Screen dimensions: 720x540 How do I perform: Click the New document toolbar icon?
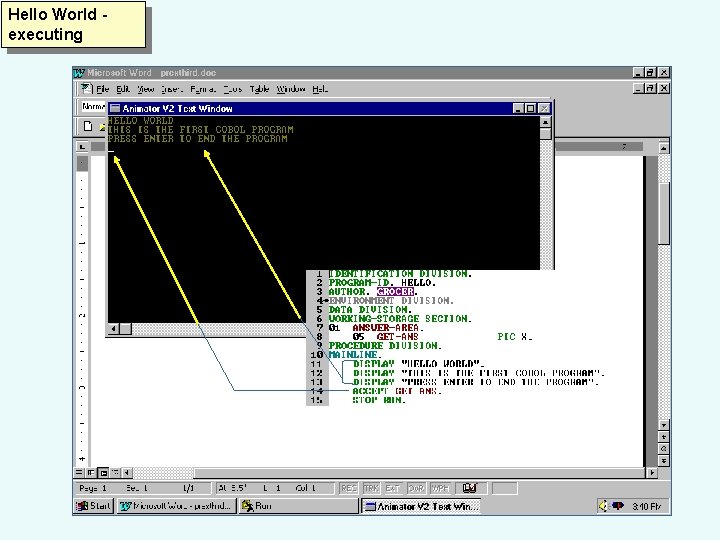(88, 125)
